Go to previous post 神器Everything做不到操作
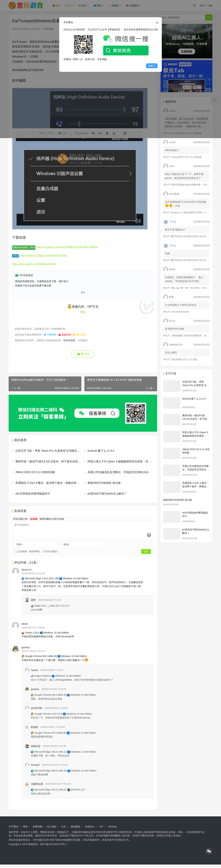The image size is (221, 868). tap(45, 384)
